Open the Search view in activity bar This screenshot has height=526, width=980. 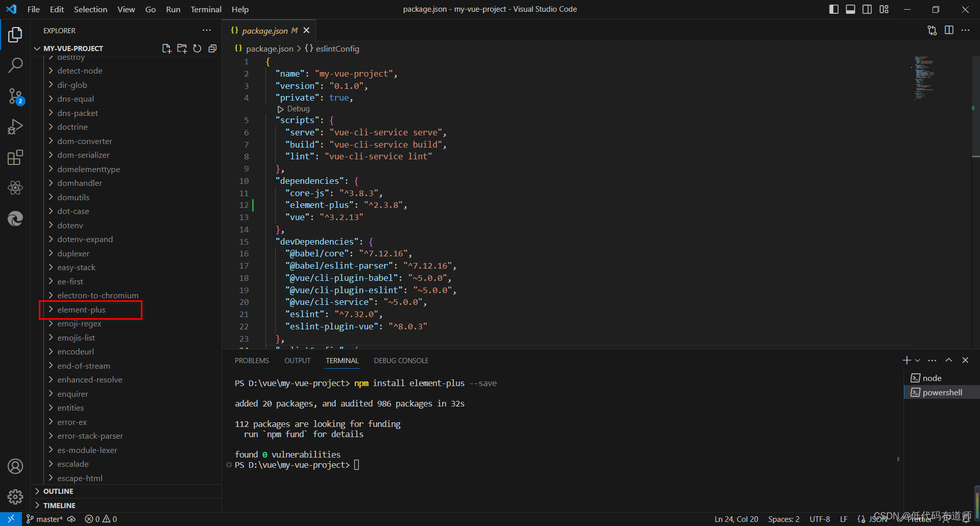tap(15, 65)
